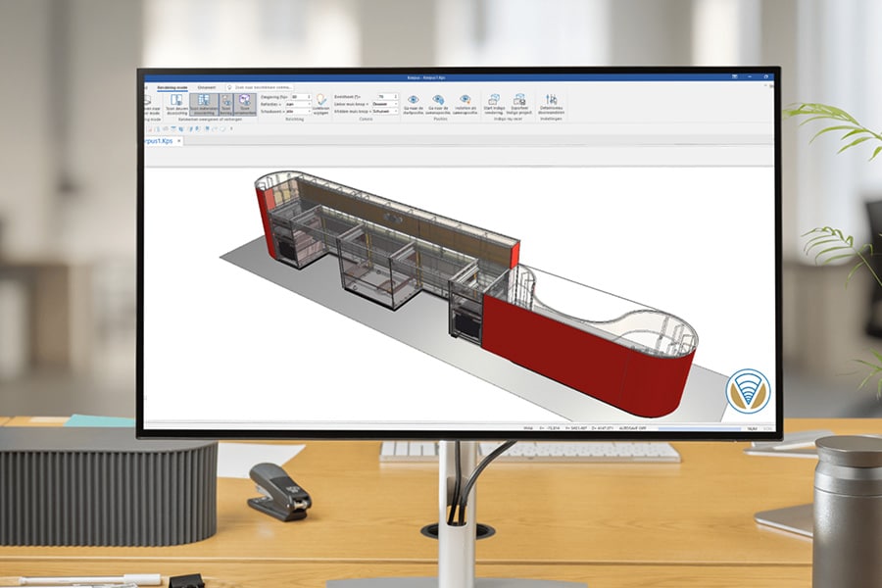Click Start Indigo rendering icon

pyautogui.click(x=494, y=100)
